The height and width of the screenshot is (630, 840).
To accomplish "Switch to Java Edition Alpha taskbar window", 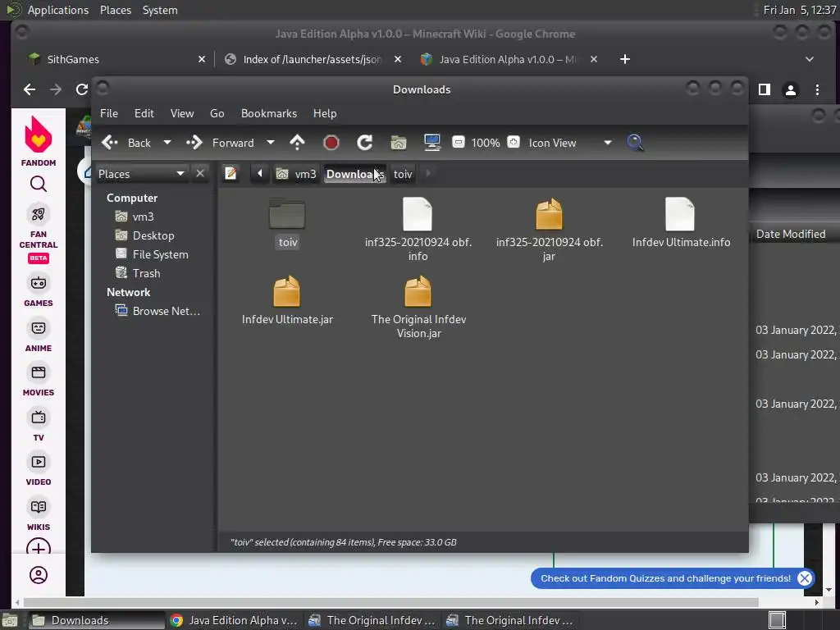I will [234, 620].
